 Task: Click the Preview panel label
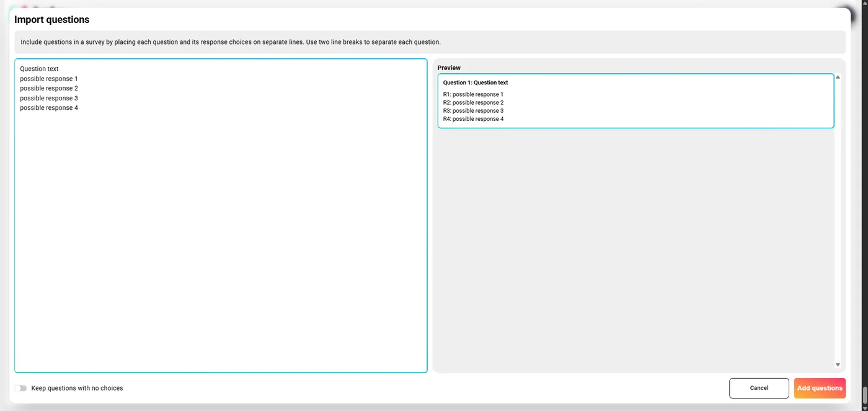point(449,68)
